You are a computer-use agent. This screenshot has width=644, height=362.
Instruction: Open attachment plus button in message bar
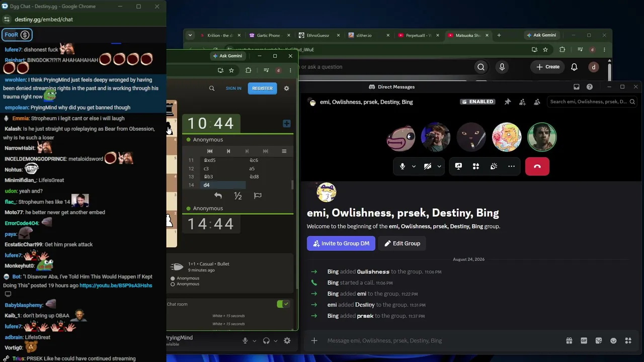(x=314, y=340)
